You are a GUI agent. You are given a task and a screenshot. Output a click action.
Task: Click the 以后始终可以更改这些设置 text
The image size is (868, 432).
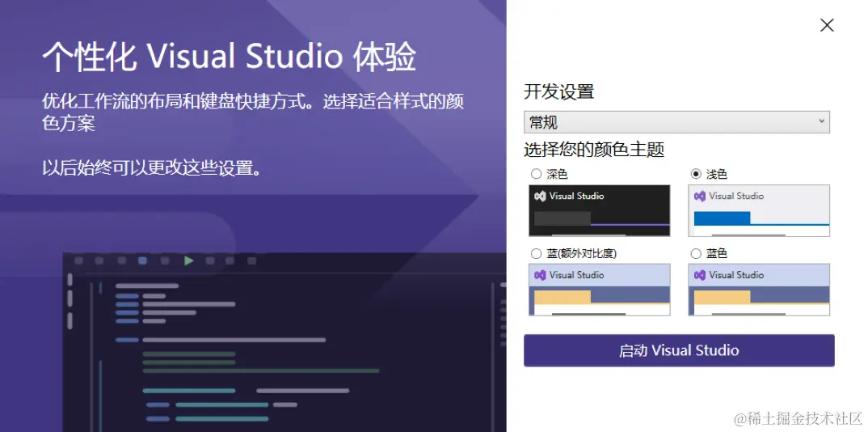(x=152, y=167)
